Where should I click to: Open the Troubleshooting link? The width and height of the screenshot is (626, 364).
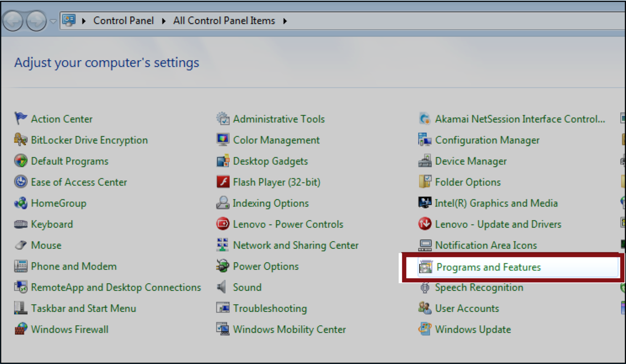pyautogui.click(x=270, y=308)
